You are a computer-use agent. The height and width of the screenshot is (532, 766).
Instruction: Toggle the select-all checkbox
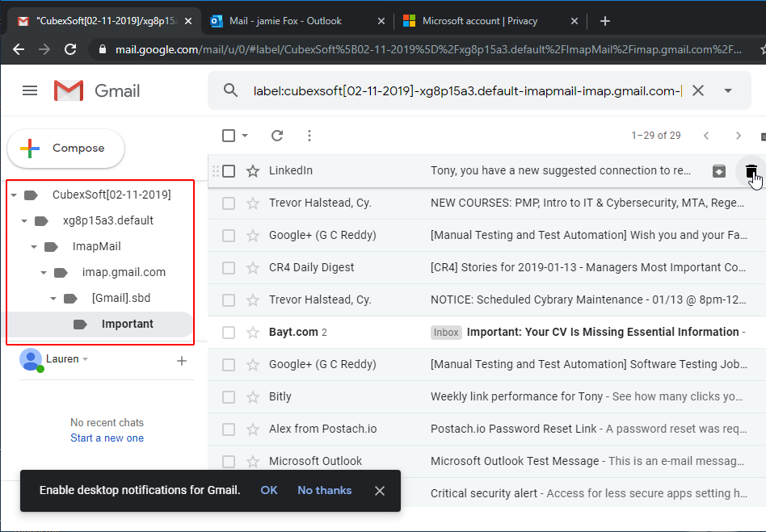229,136
